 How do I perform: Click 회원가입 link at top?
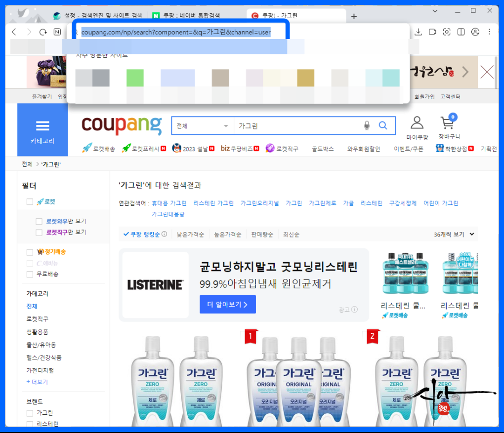[x=424, y=97]
